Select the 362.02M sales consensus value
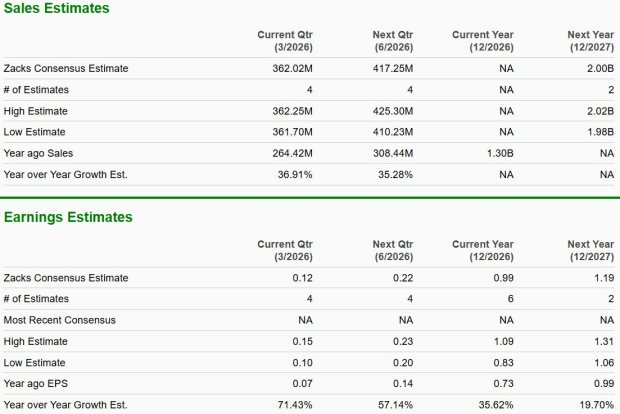This screenshot has height=414, width=620. click(x=290, y=68)
